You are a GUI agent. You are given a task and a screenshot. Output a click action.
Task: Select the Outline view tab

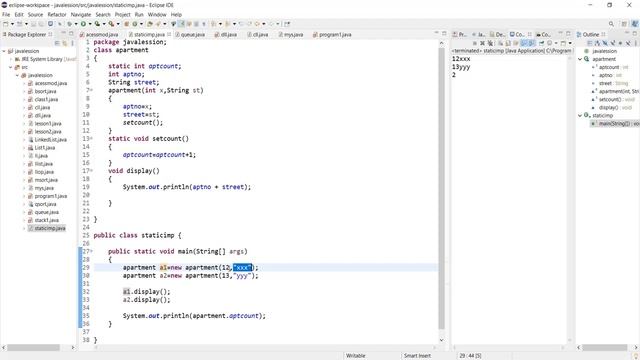[590, 35]
